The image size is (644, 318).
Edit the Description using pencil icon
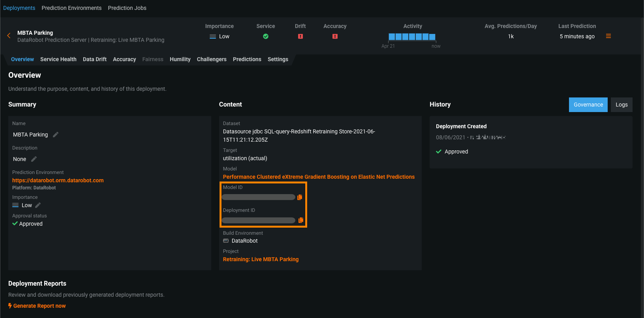34,159
